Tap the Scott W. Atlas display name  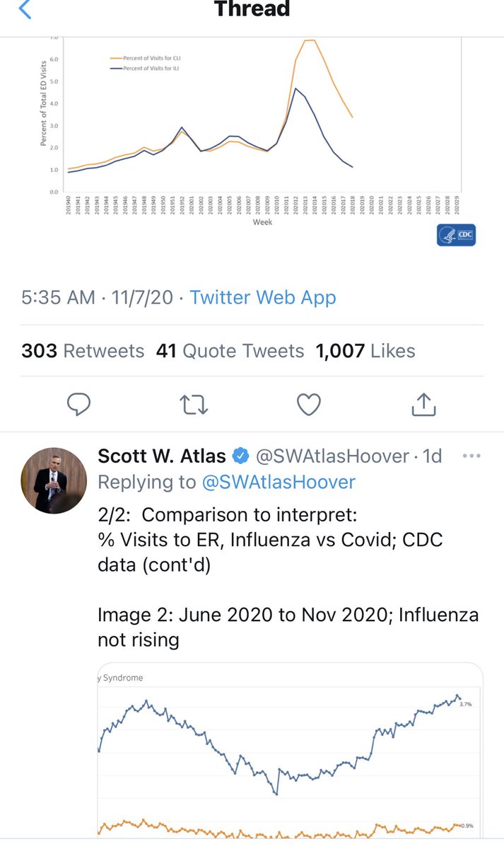[163, 456]
